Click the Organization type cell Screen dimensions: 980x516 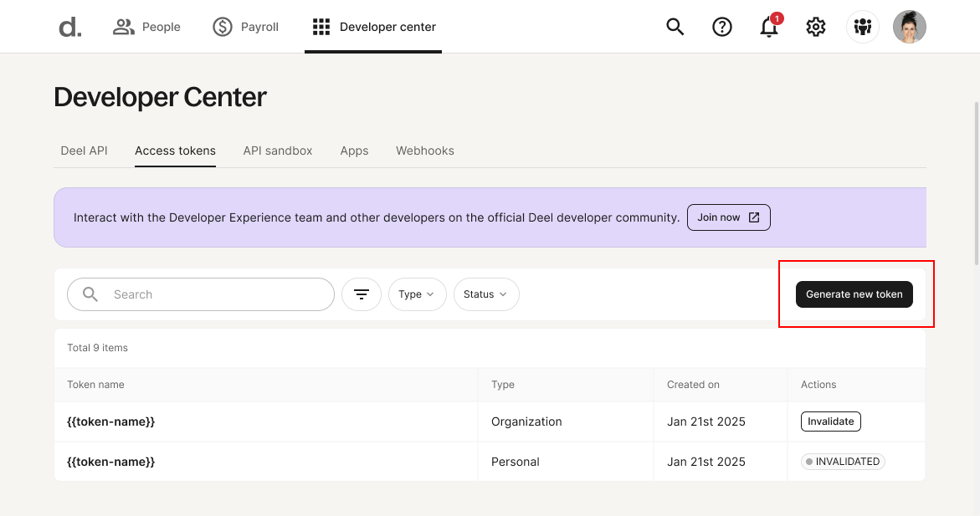point(526,421)
